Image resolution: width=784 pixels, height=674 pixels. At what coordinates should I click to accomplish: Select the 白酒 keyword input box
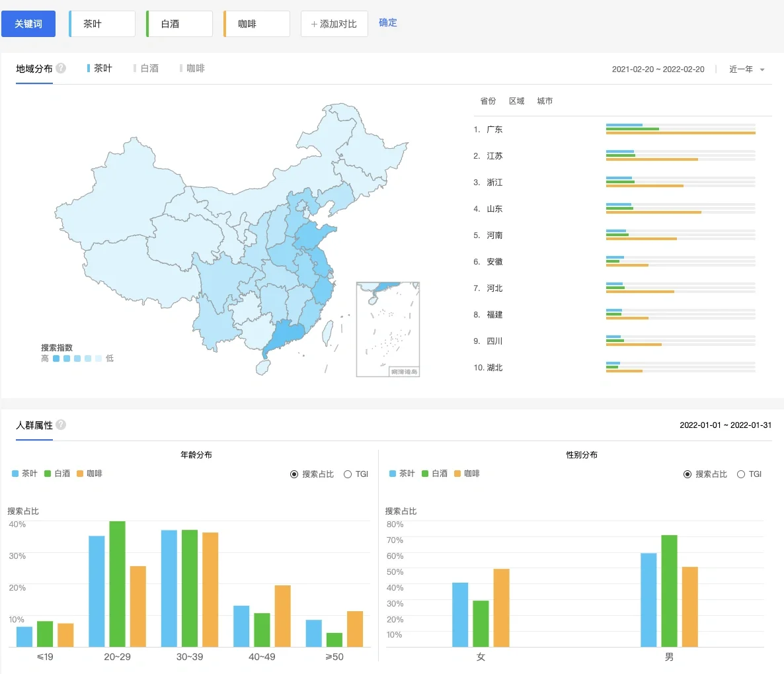click(180, 24)
